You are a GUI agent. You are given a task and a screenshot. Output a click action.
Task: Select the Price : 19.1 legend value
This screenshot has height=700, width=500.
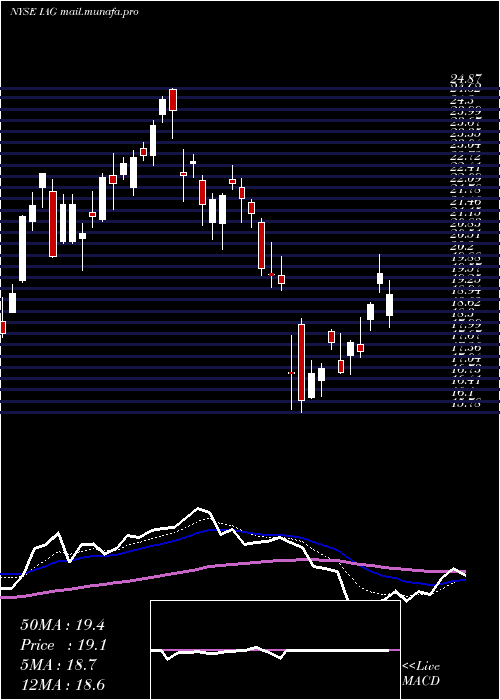(62, 645)
